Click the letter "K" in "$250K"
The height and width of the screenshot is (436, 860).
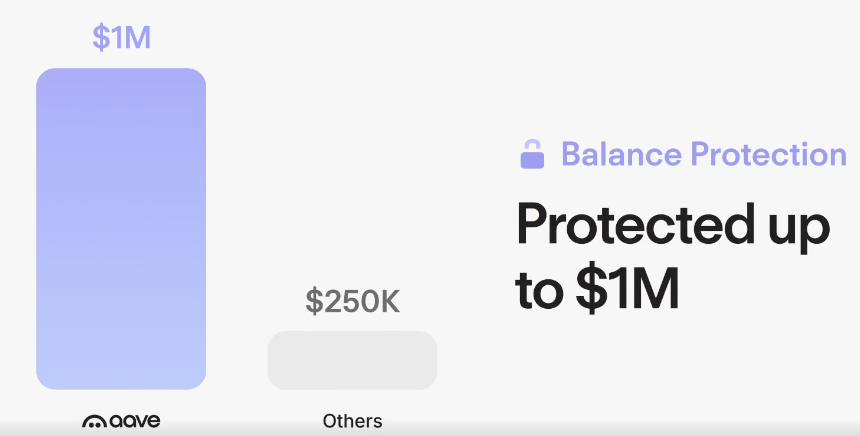tap(388, 301)
